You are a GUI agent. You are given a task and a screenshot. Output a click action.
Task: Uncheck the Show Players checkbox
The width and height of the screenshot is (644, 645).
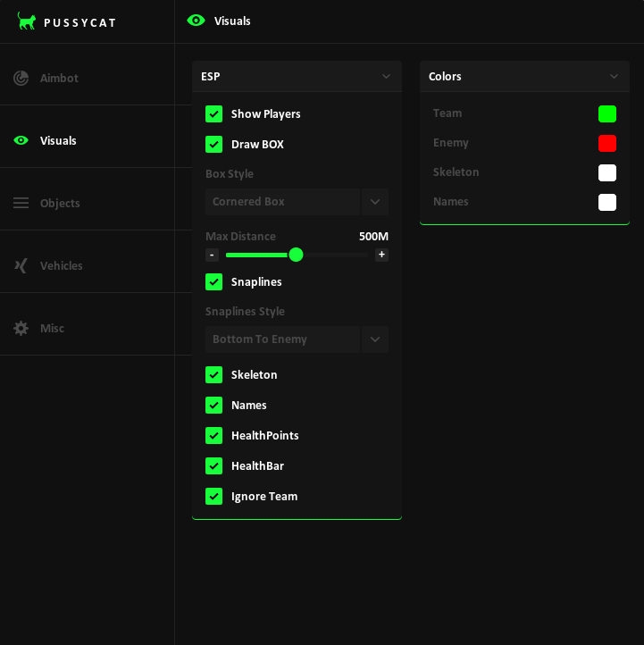[x=214, y=113]
